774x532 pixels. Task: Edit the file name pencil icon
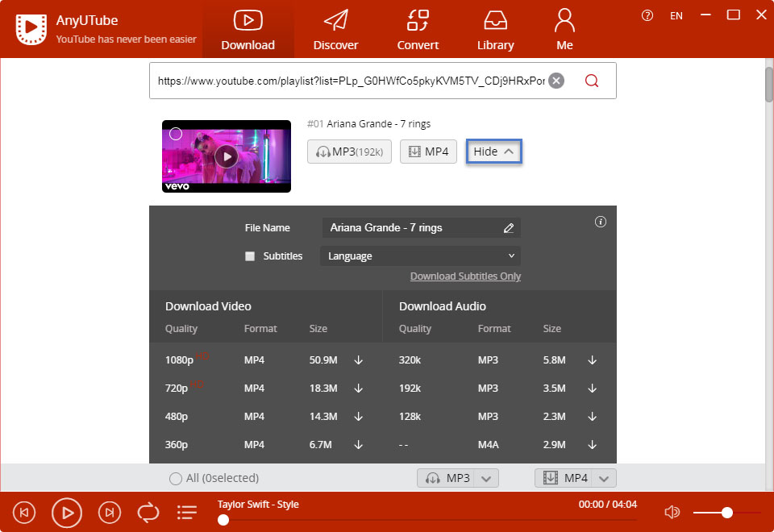click(509, 228)
